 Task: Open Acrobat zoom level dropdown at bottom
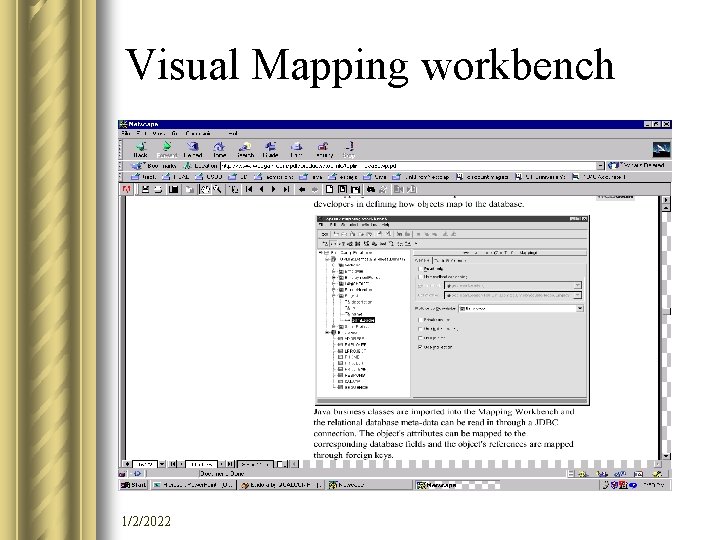tap(162, 464)
